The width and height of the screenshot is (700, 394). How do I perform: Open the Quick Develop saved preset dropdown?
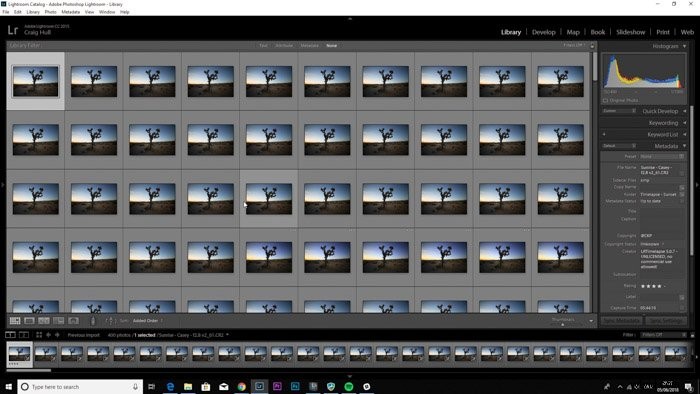(619, 111)
